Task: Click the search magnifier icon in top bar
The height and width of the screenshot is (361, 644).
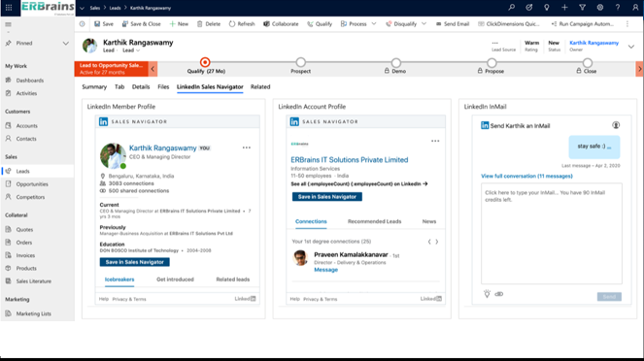Action: [511, 8]
